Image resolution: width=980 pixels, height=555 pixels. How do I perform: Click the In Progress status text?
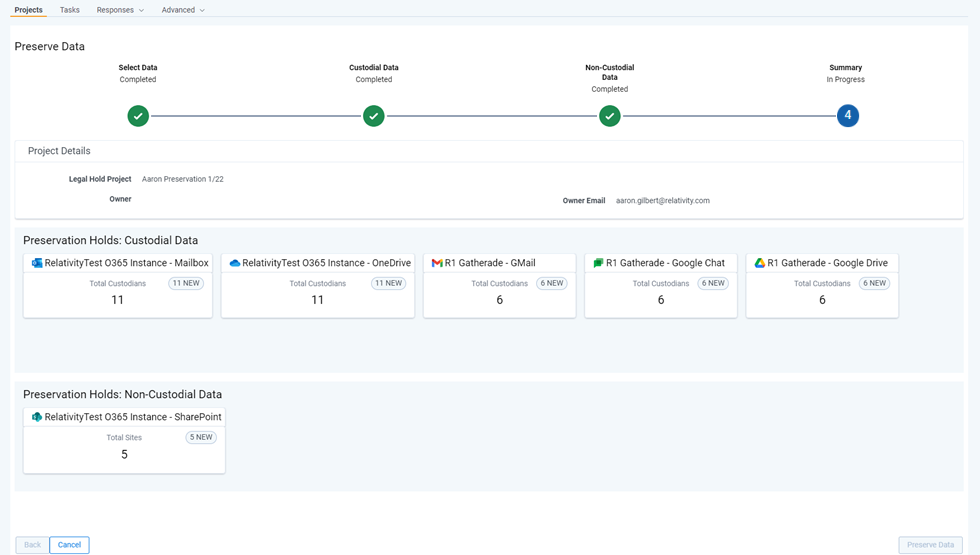(846, 79)
